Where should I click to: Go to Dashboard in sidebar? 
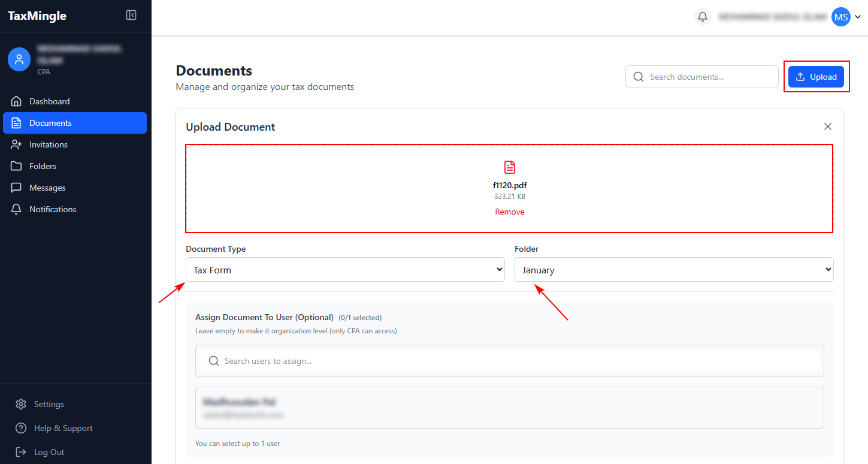pyautogui.click(x=50, y=101)
